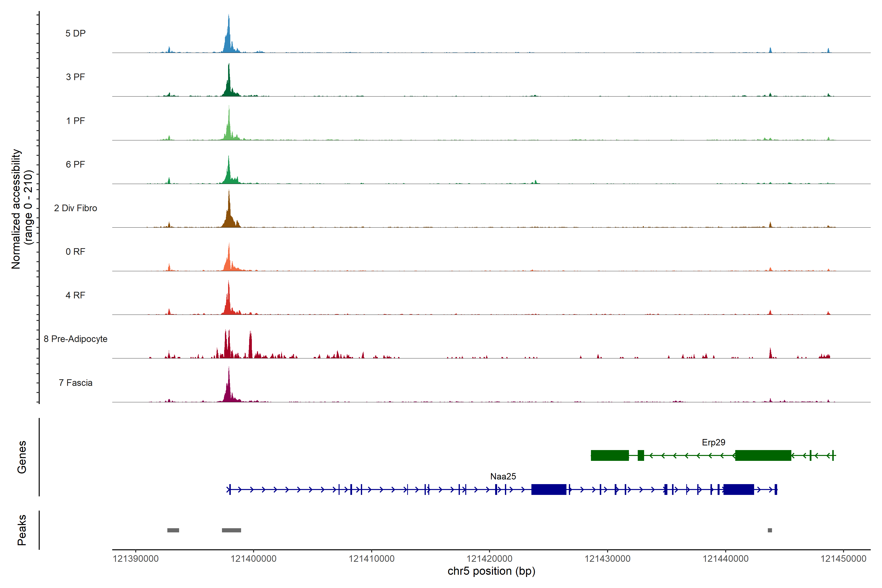
Task: Click the 121440000 axis tick label
Action: tap(725, 559)
